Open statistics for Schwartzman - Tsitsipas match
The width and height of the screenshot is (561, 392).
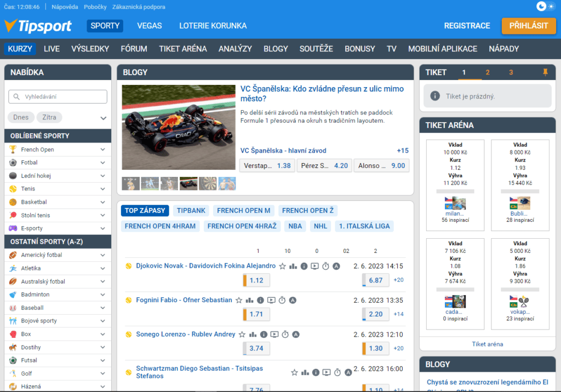[305, 373]
